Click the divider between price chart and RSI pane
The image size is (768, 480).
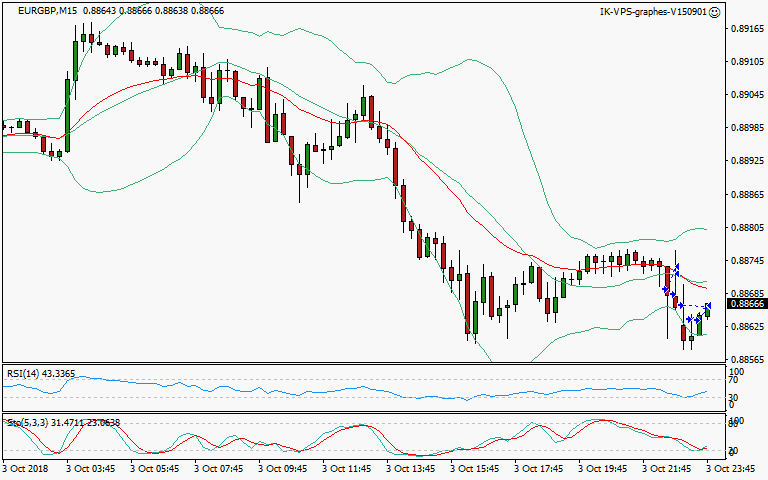click(360, 364)
